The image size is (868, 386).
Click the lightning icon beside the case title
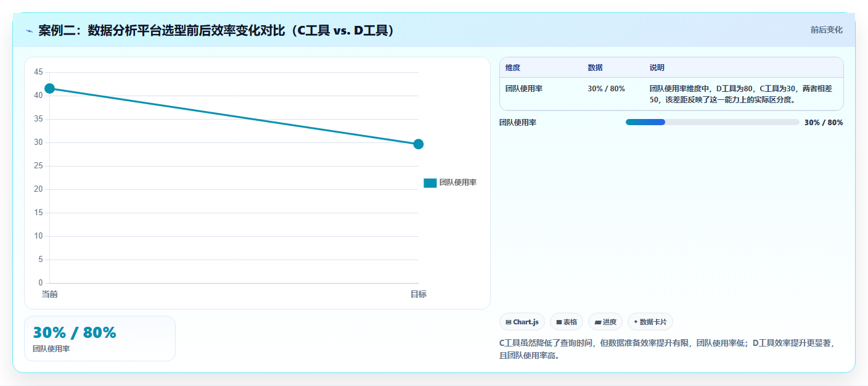[29, 31]
